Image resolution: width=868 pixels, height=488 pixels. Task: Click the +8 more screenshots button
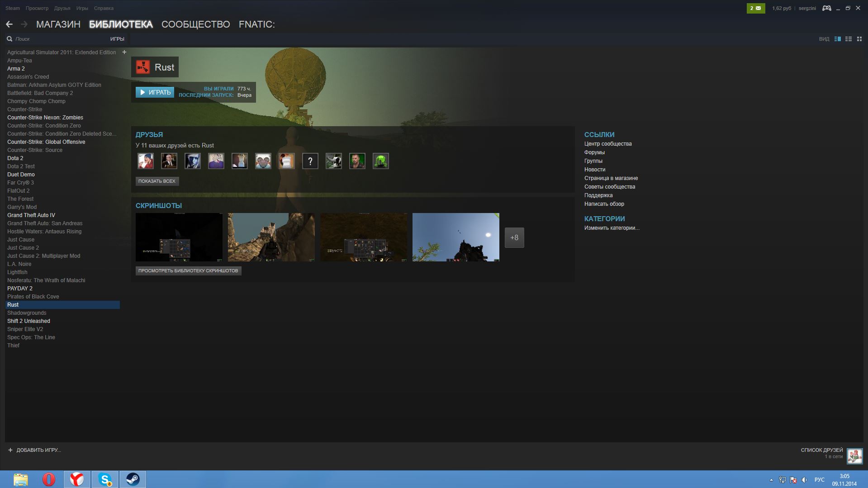coord(514,237)
